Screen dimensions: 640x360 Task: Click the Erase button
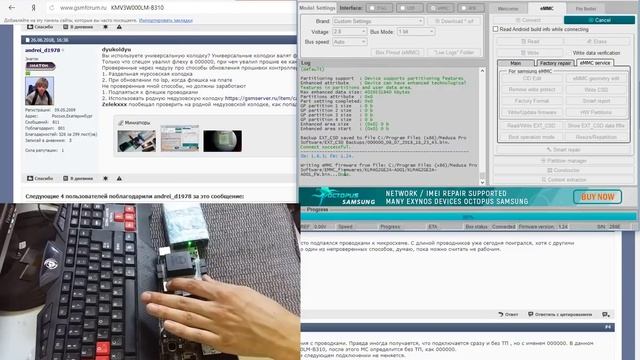597,42
